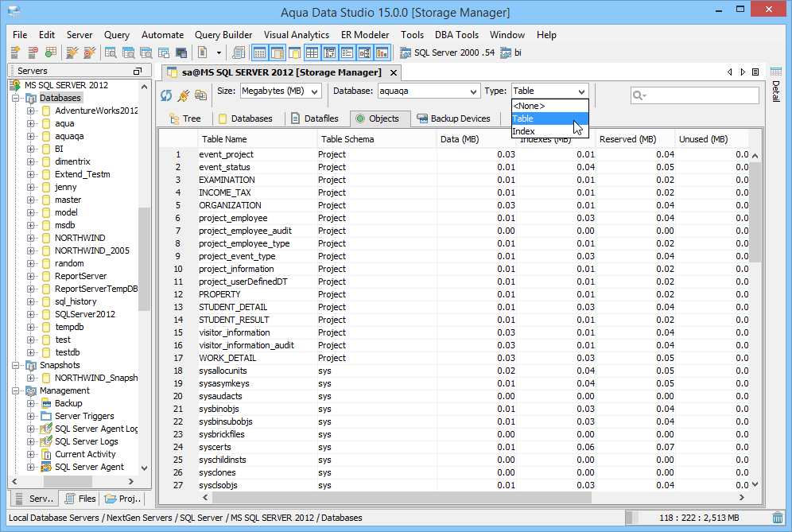Click the refresh icon in Storage Manager

point(166,95)
